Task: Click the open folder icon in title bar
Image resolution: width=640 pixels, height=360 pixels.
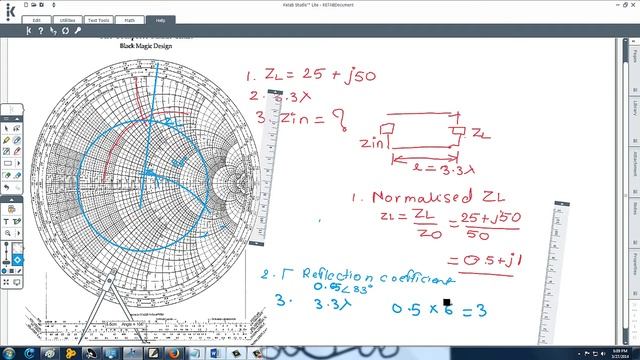Action: (34, 5)
